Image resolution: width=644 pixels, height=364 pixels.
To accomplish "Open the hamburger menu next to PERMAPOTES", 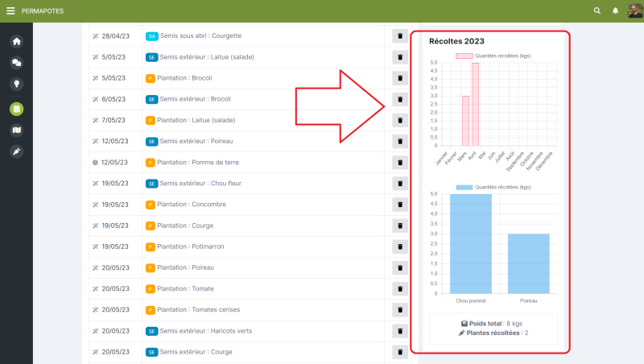I will click(x=10, y=11).
